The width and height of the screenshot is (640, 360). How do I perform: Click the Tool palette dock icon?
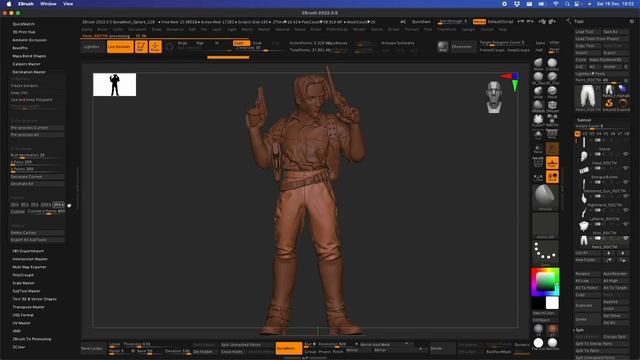pyautogui.click(x=632, y=21)
